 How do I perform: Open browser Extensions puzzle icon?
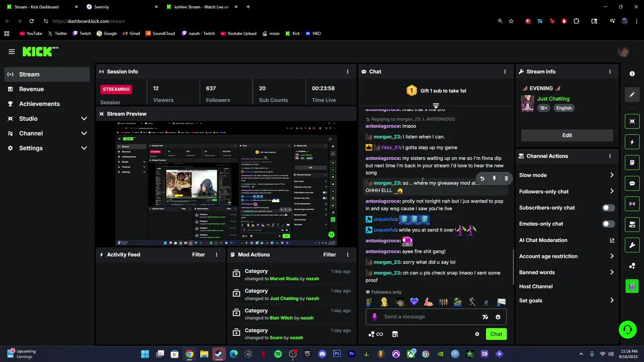[576, 21]
